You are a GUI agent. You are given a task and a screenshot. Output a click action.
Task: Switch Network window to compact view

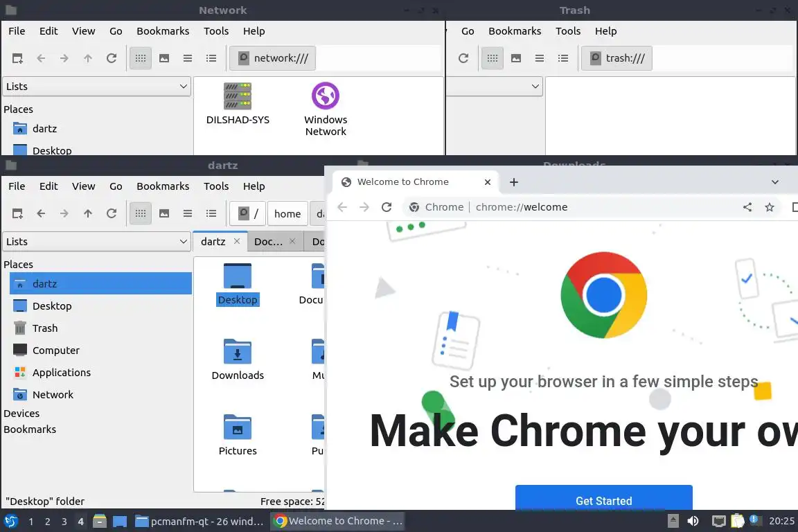[188, 58]
